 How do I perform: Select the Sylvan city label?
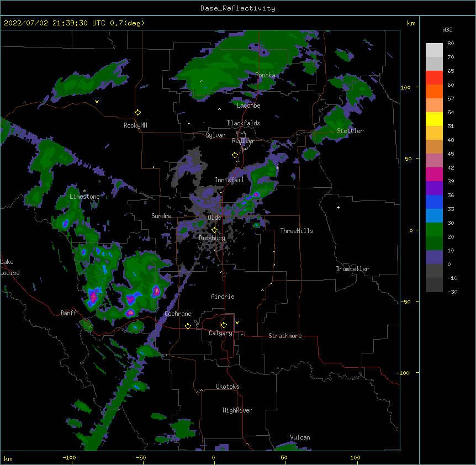point(215,135)
